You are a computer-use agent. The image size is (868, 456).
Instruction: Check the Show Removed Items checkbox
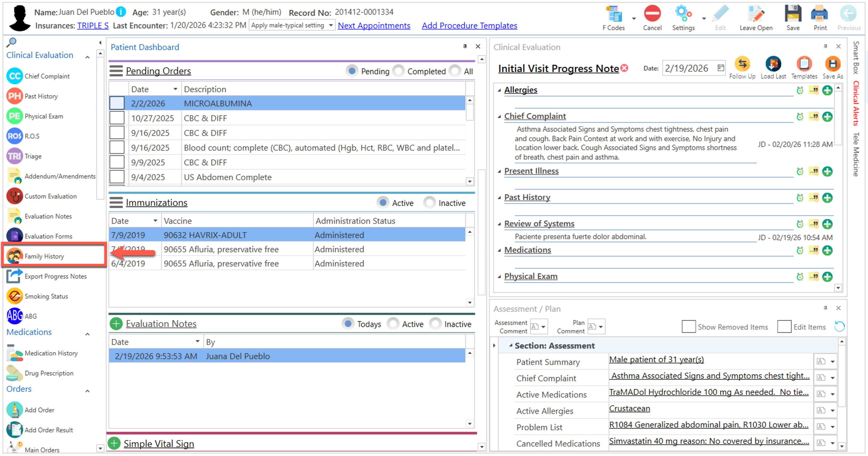pos(688,327)
